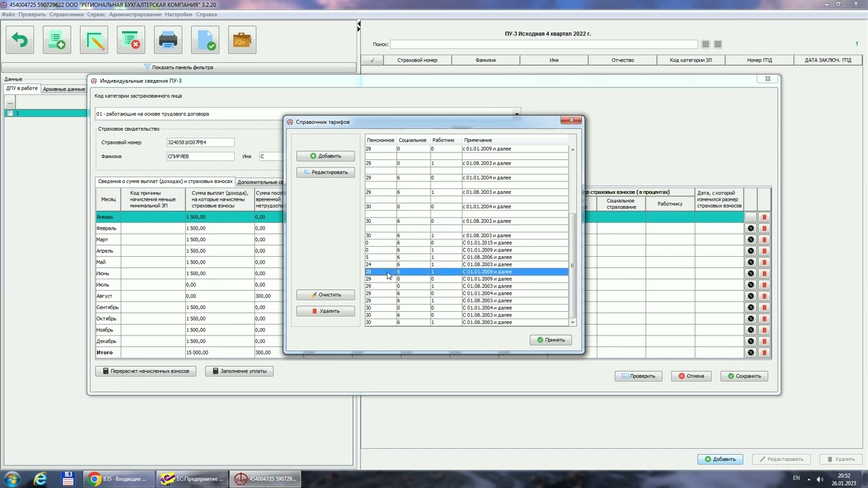Screen dimensions: 868x488
Task: Click the percent icon in Декабрь row
Action: 751,342
